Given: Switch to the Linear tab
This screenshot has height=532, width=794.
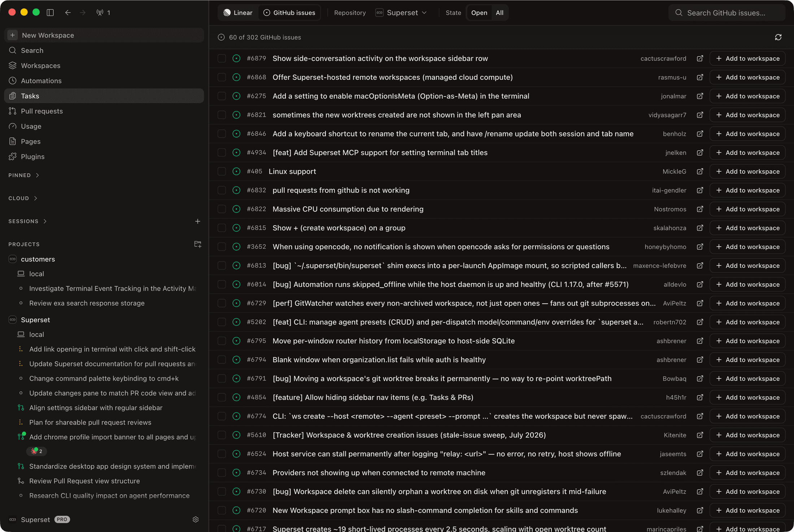Looking at the screenshot, I should (238, 13).
